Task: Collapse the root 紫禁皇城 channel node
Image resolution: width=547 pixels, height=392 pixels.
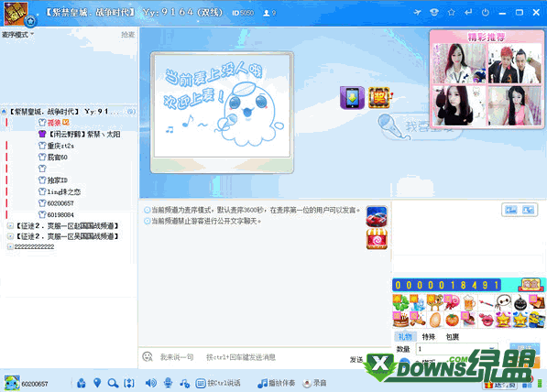Action: pos(4,112)
